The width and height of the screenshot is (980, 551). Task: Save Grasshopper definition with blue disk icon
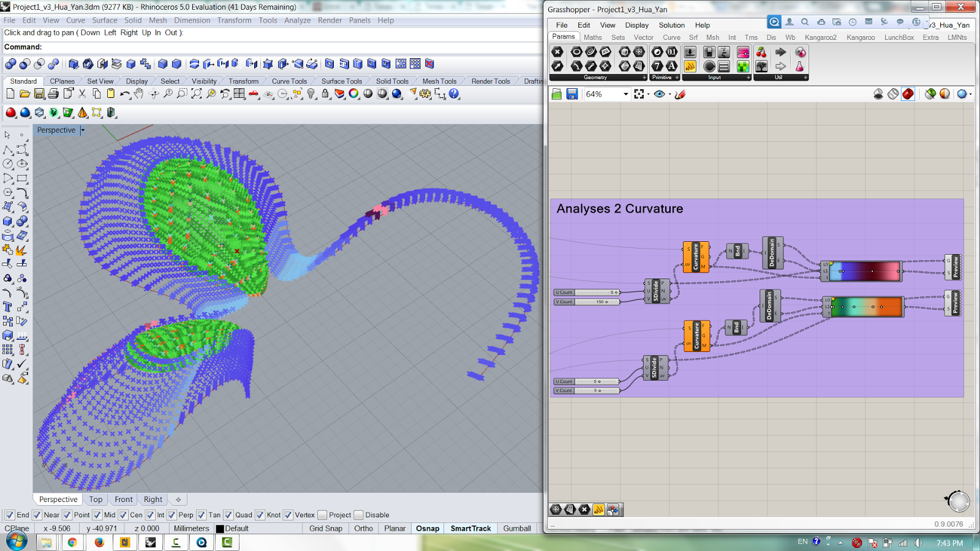(572, 94)
